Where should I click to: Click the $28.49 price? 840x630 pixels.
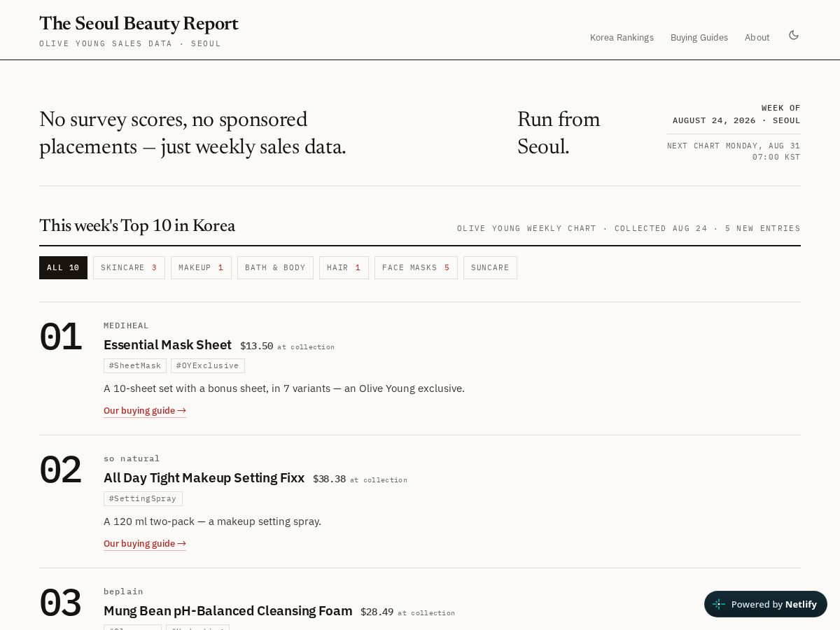click(377, 612)
